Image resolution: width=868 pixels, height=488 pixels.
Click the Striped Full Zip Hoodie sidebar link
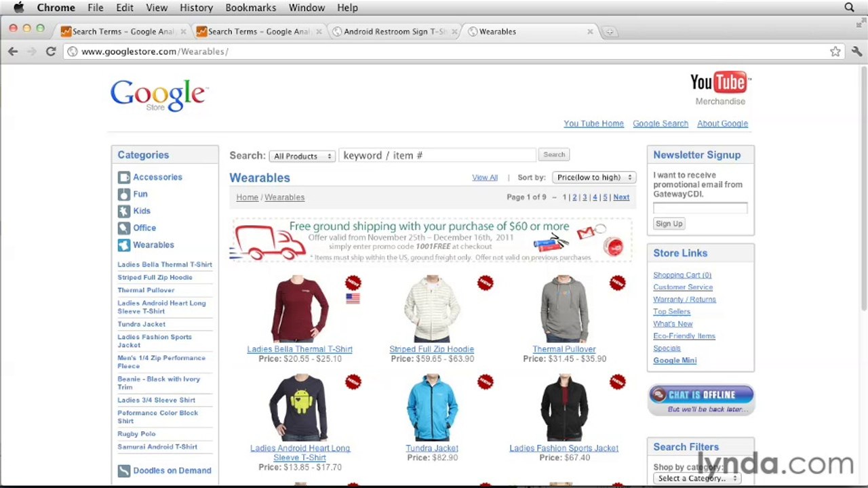(x=155, y=277)
